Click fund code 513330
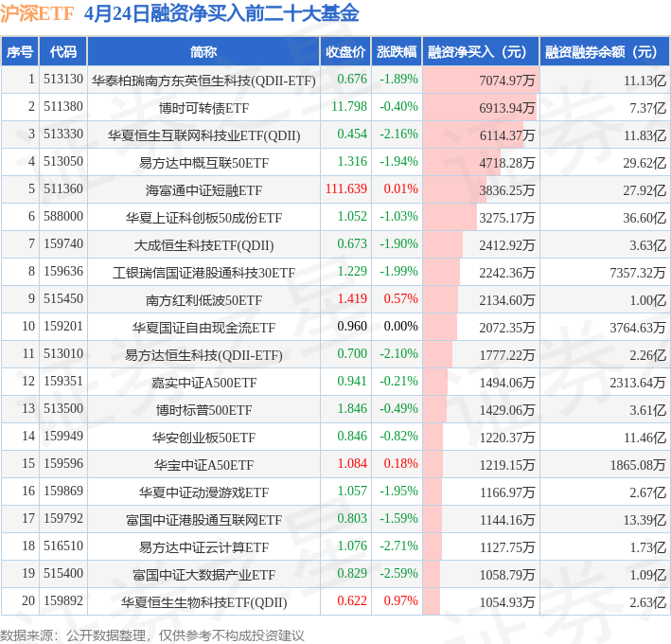The height and width of the screenshot is (644, 671). 63,134
